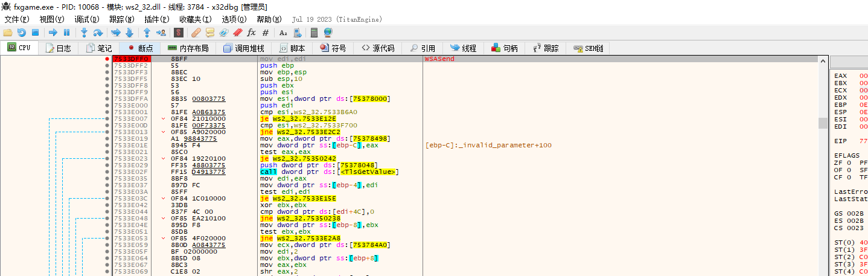Switch to the CPU tab

click(19, 48)
